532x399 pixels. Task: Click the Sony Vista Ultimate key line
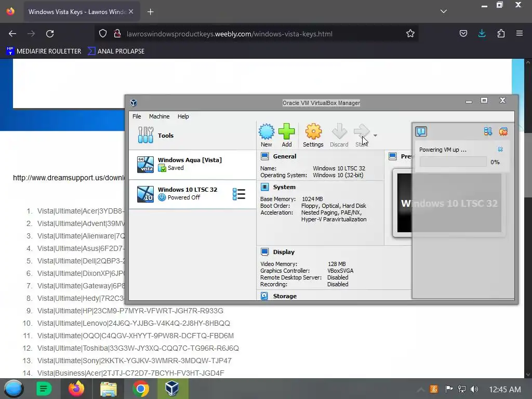coord(135,361)
